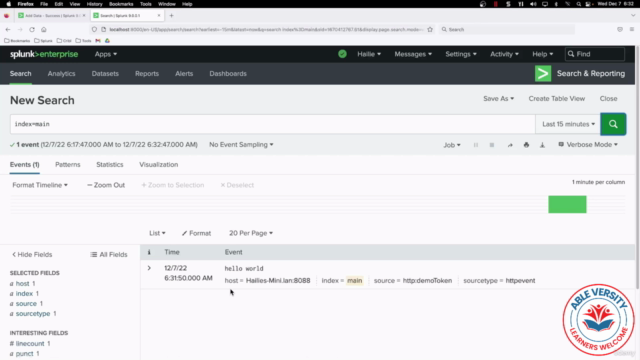Change 20 Per Page setting
Viewport: 640px width, 360px height.
[x=251, y=233]
